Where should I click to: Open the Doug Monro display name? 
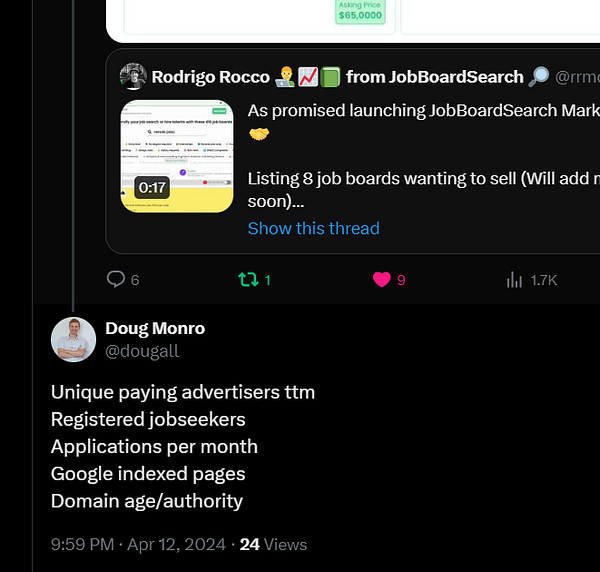[x=155, y=329]
